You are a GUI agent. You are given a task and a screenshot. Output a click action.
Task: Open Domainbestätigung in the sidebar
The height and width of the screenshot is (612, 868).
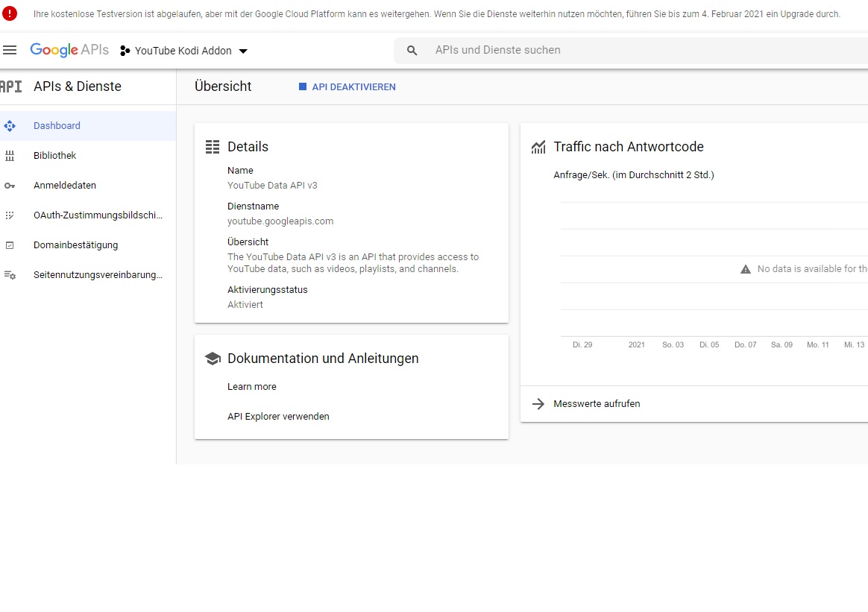88,245
